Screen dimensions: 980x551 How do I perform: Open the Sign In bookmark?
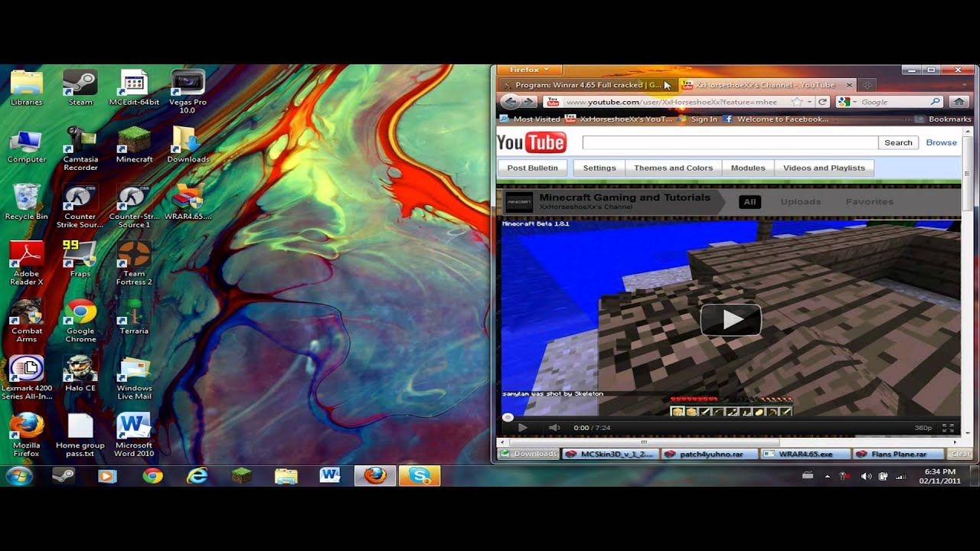pos(697,119)
